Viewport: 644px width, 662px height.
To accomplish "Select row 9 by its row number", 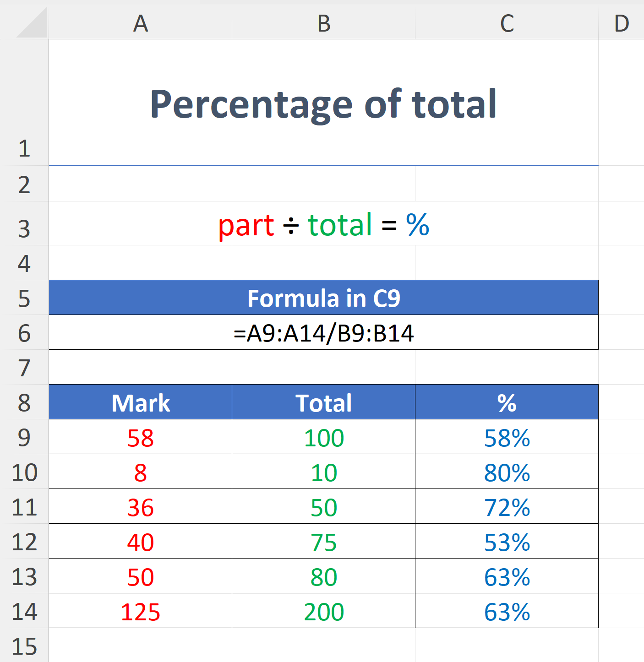I will click(26, 437).
